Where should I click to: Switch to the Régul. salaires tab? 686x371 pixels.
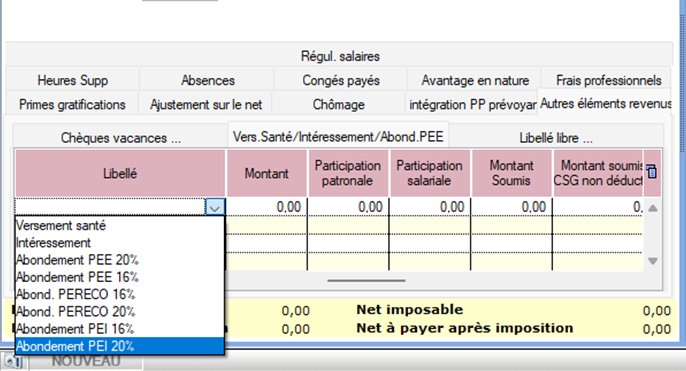[340, 56]
